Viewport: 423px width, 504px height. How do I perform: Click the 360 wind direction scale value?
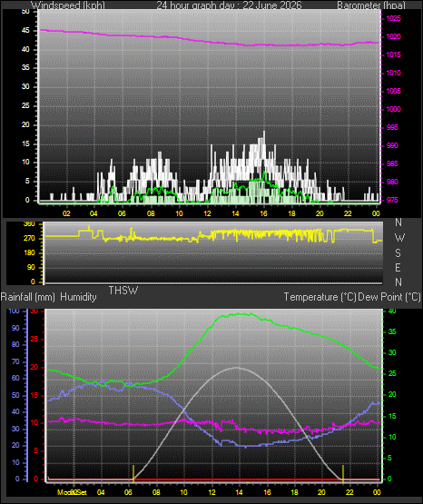coord(29,224)
